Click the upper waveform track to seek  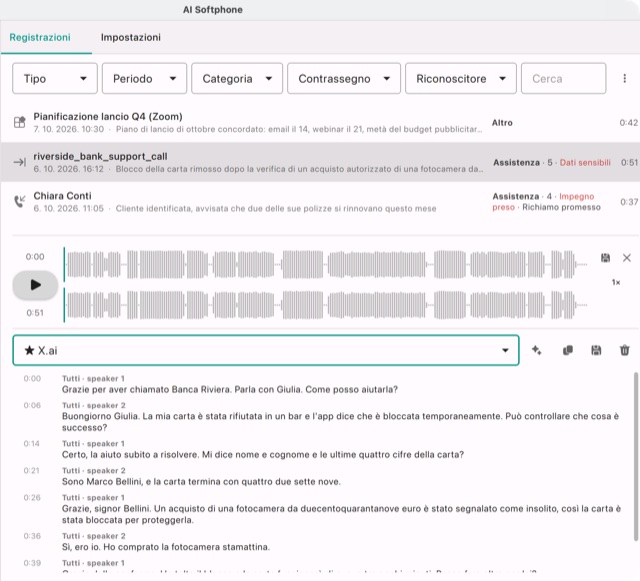click(x=326, y=265)
